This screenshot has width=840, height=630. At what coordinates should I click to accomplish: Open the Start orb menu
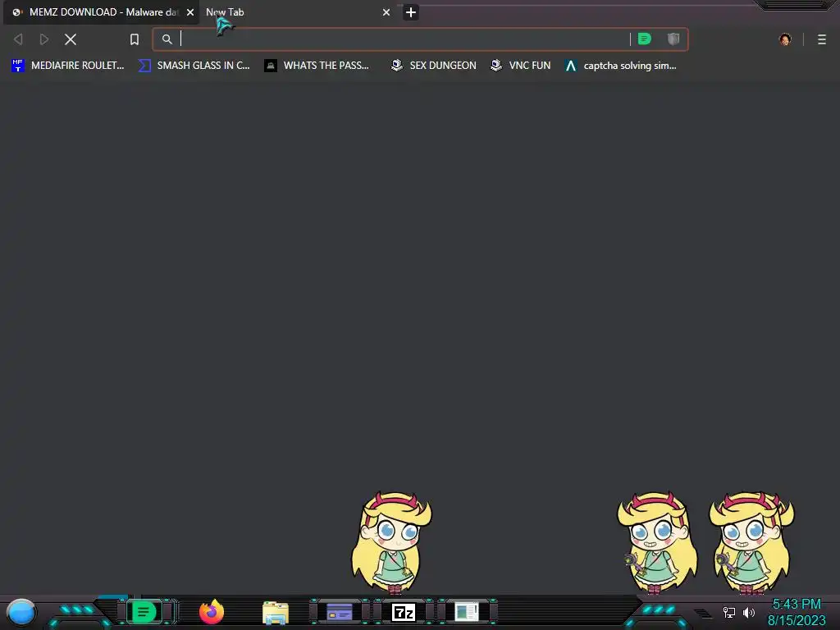(x=21, y=612)
